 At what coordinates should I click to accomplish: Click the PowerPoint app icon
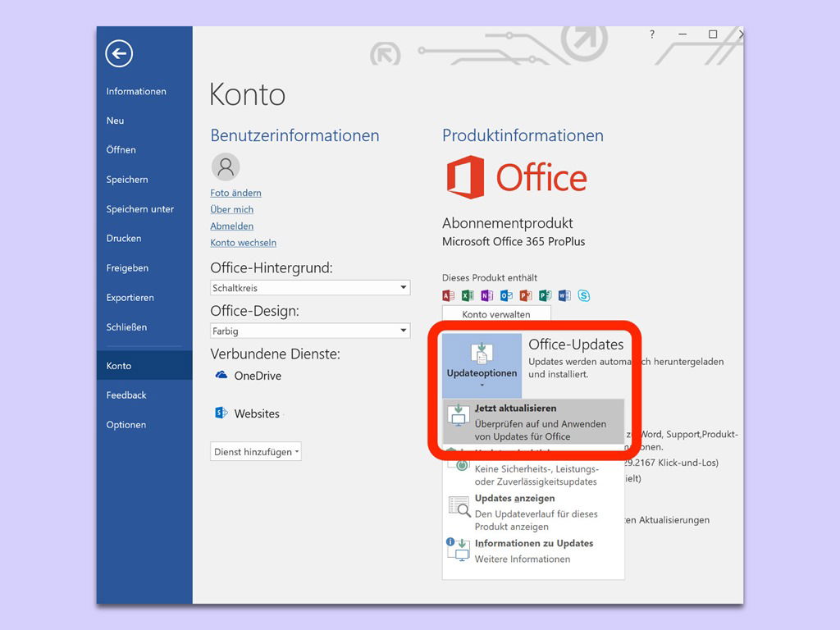(x=526, y=295)
